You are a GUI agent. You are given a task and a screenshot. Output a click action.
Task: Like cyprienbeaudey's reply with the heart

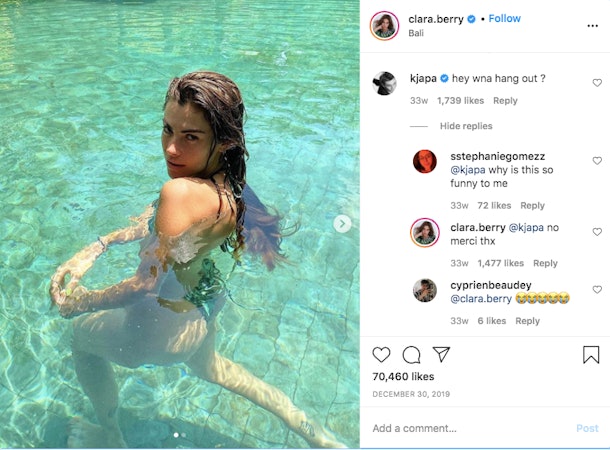[x=597, y=289]
